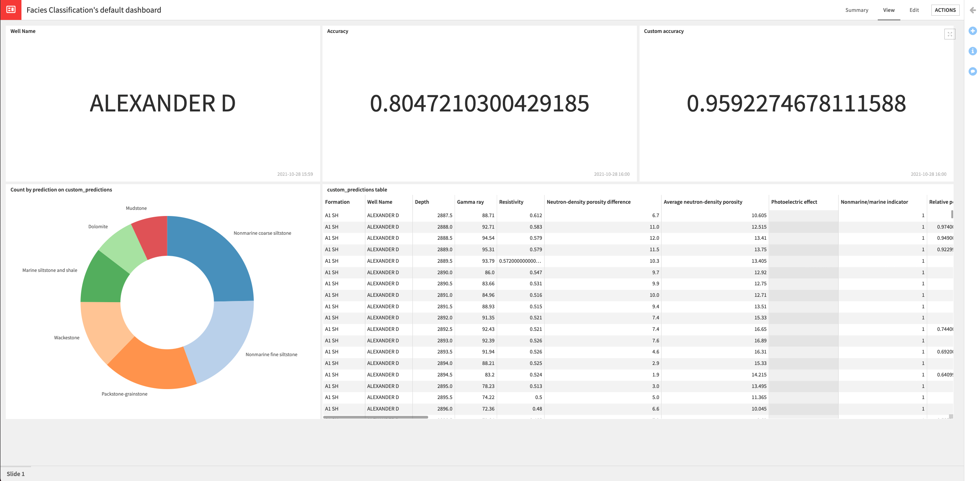Click the back arrow in the right sidebar
The width and height of the screenshot is (980, 481).
(973, 10)
